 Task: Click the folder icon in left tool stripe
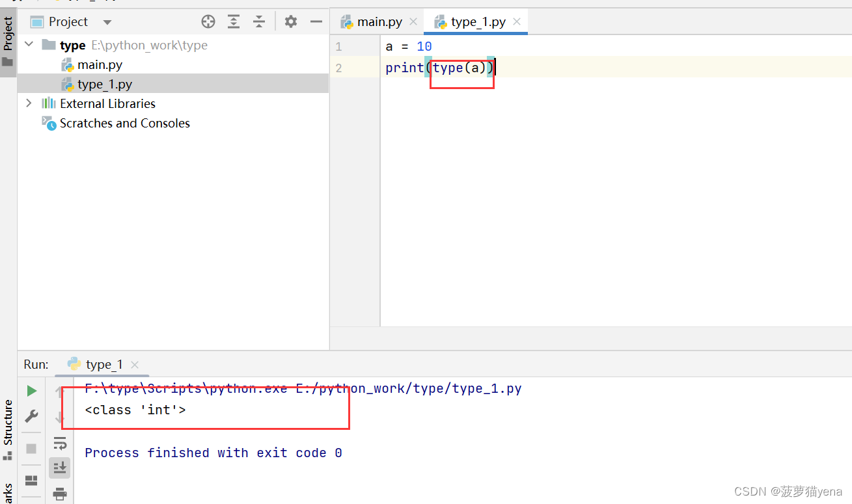(7, 62)
